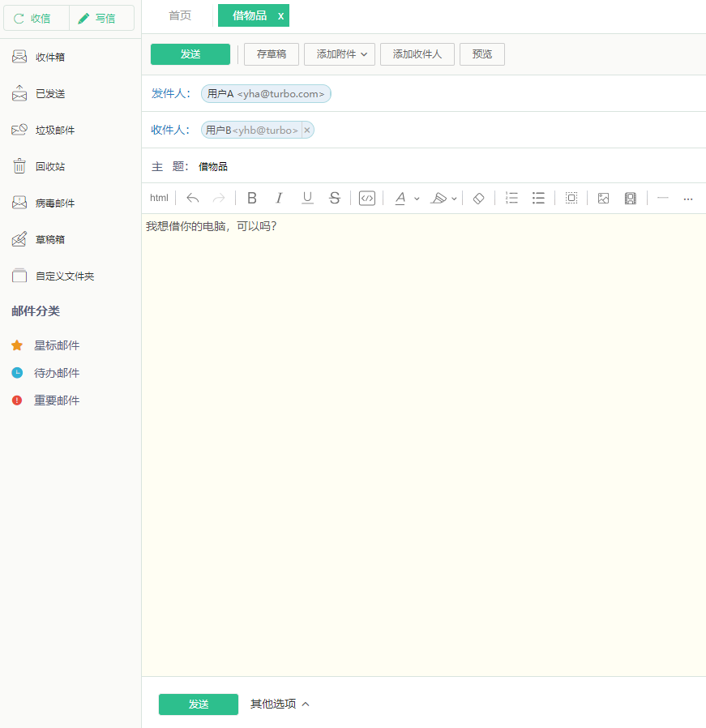This screenshot has height=728, width=706.
Task: Switch to 首页 home tab
Action: click(180, 15)
